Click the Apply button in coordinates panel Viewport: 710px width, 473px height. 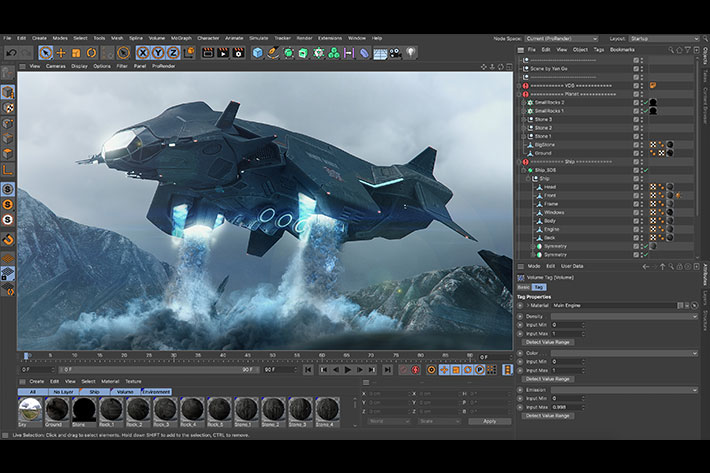coord(489,421)
